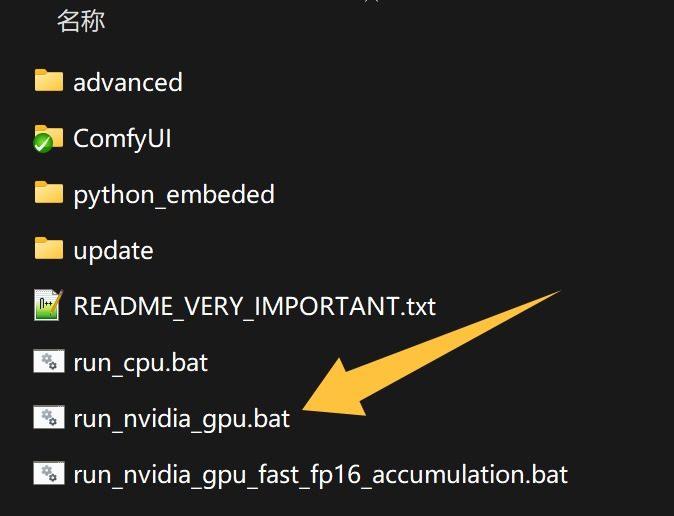Click the sort chevron above the 名称 column

tap(373, 2)
